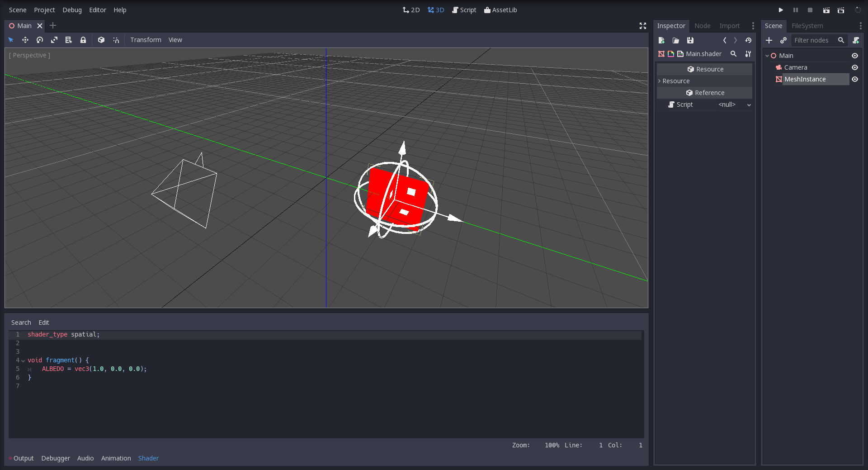Toggle local space cube icon
The image size is (868, 470).
point(101,40)
